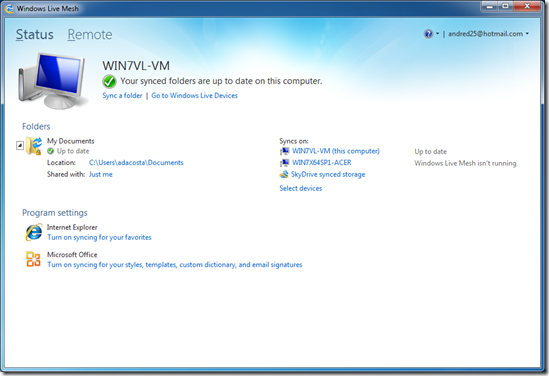
Task: Open andred25@hotmail.com account dropdown
Action: [488, 34]
